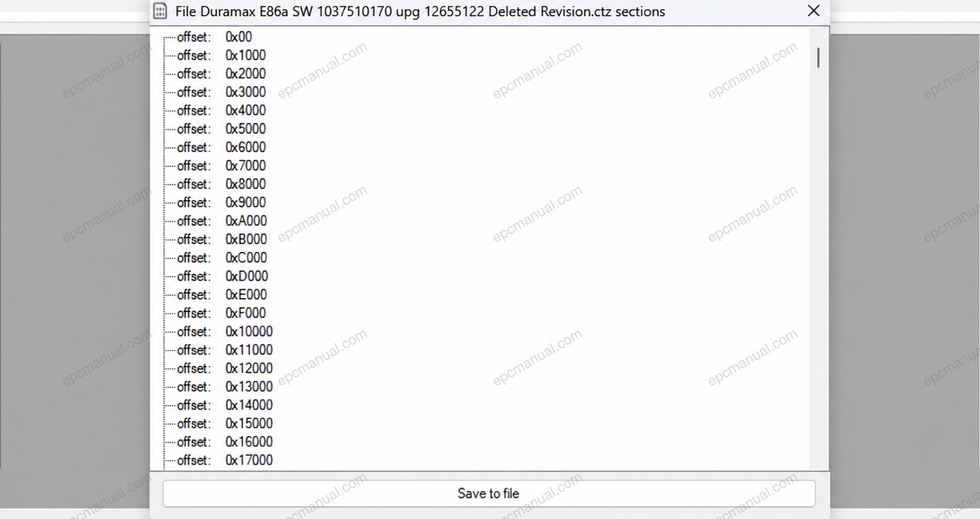Select the offset 0x14000 row
This screenshot has width=980, height=519.
tap(225, 406)
